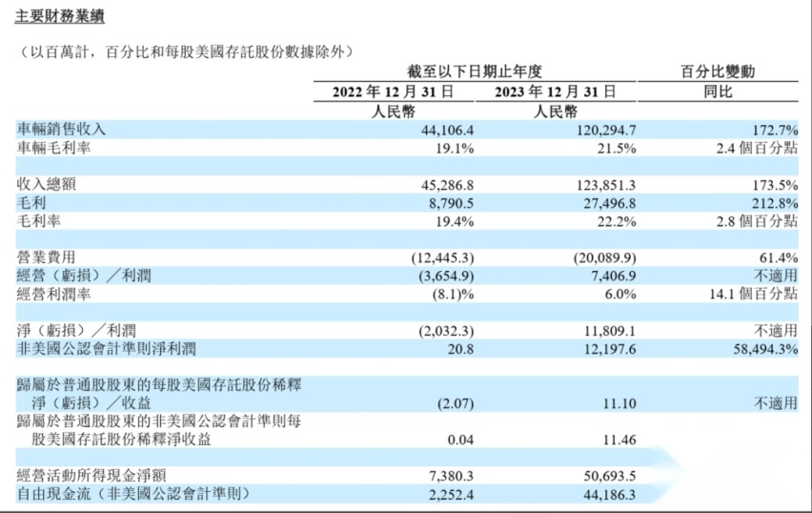
Task: Click the value 7,406.9
Action: 613,277
